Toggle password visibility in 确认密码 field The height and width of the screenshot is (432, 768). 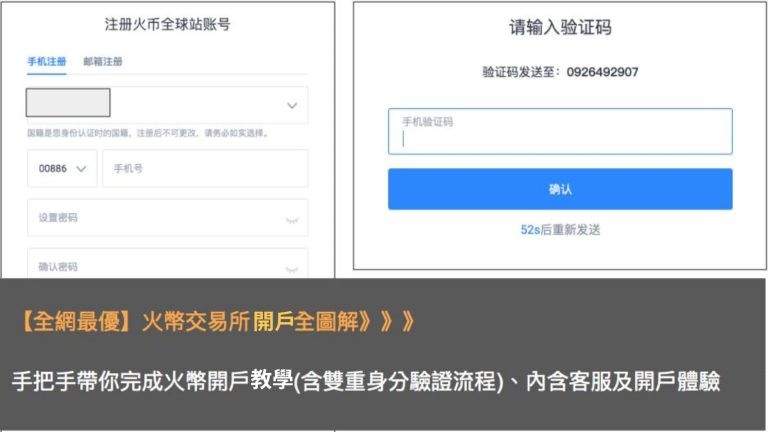[x=292, y=269]
